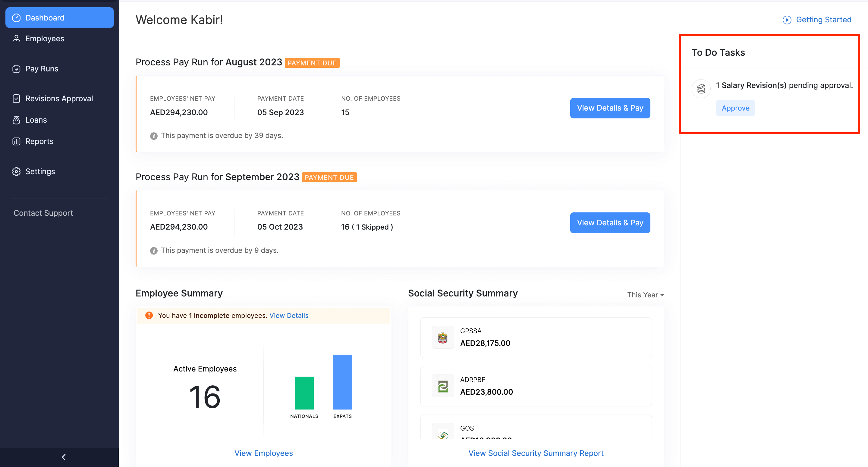This screenshot has width=868, height=467.
Task: Click the Employees person icon
Action: pos(16,39)
